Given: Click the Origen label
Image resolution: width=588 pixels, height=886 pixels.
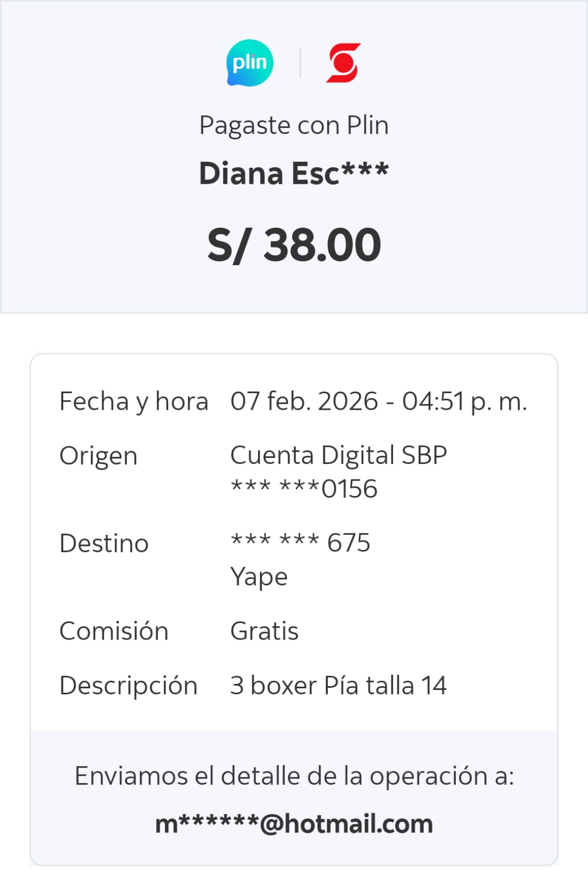Looking at the screenshot, I should (x=99, y=456).
